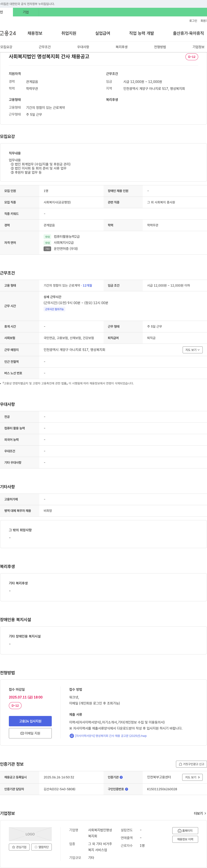The width and height of the screenshot is (207, 868).
Task: Click the phone number 김선숙(032-540-5808)
Action: tap(60, 789)
